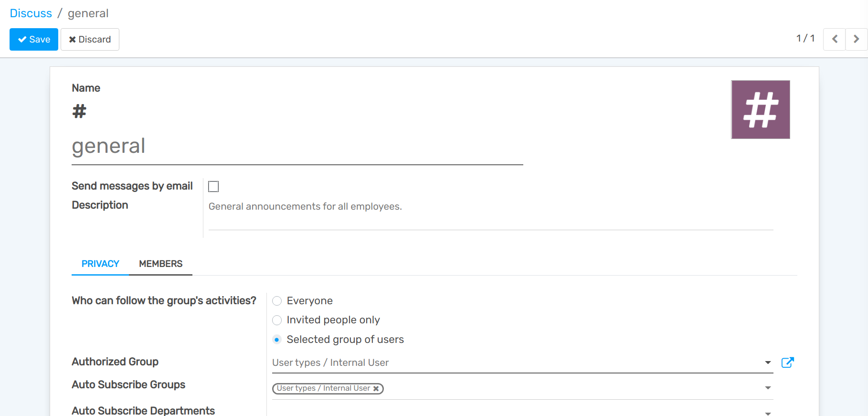Expand the Auto Subscribe Departments dropdown
Viewport: 868px width, 416px height.
tap(768, 413)
